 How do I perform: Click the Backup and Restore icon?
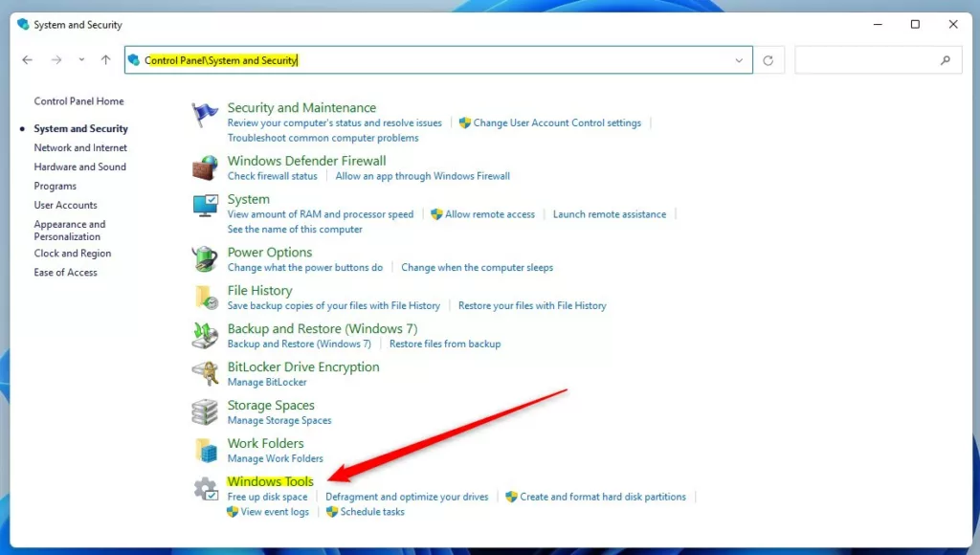205,336
